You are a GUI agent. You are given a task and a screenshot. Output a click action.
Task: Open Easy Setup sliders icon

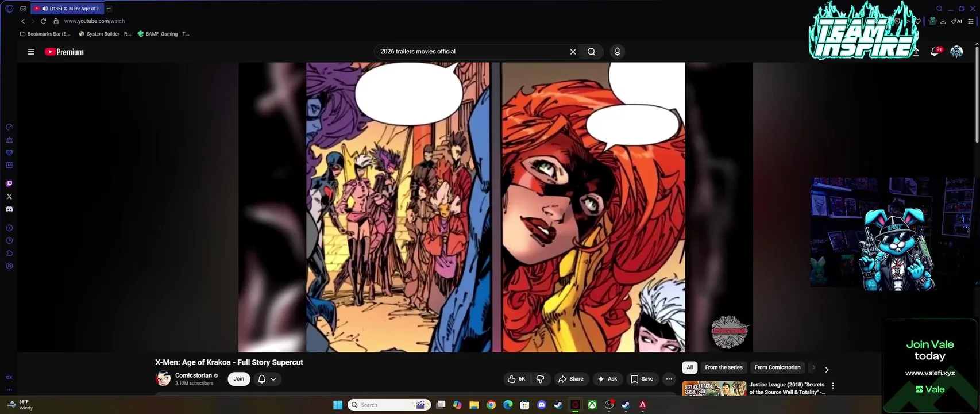(x=971, y=21)
